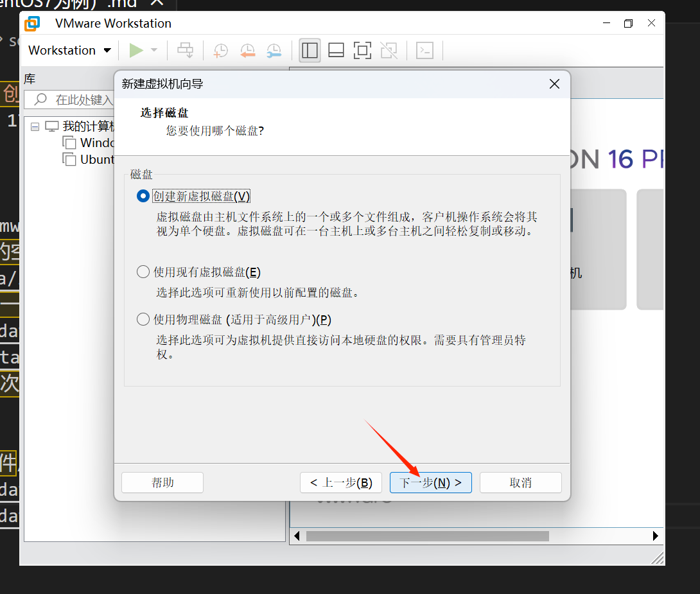Open the snapshot manager
This screenshot has width=700, height=594.
pyautogui.click(x=274, y=51)
